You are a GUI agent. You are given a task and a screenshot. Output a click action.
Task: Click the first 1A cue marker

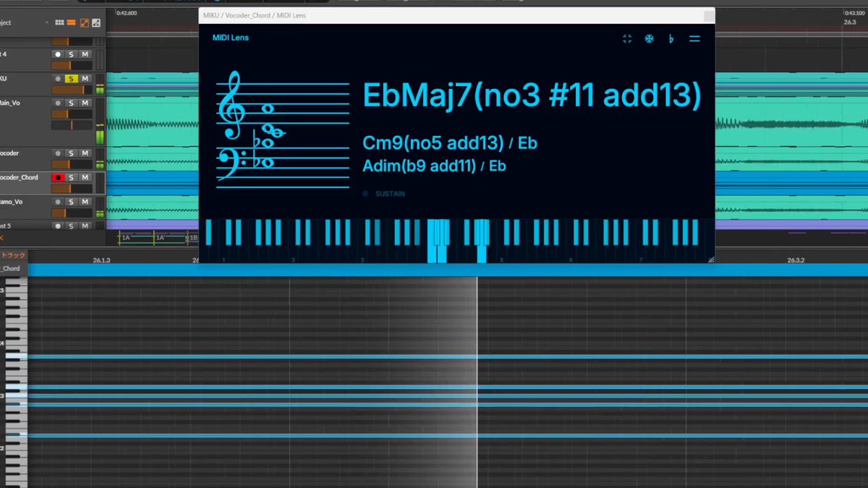point(126,237)
